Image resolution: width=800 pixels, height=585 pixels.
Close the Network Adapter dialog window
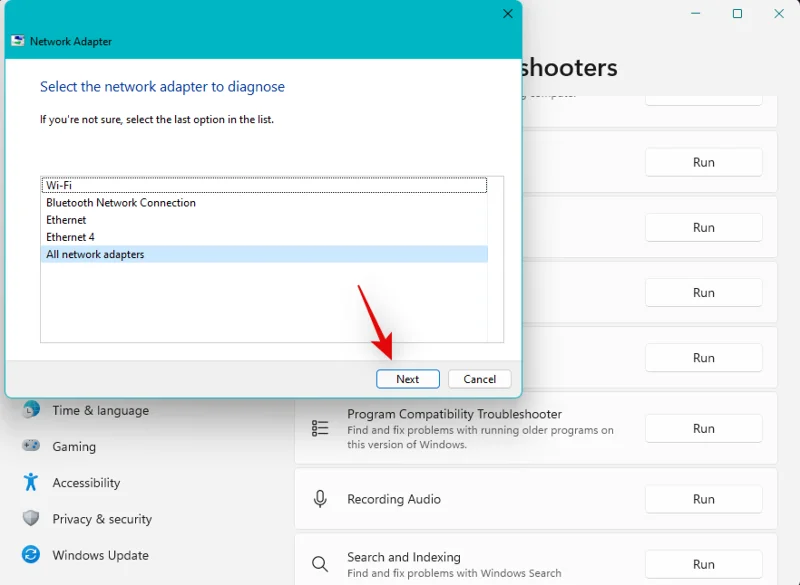click(507, 14)
